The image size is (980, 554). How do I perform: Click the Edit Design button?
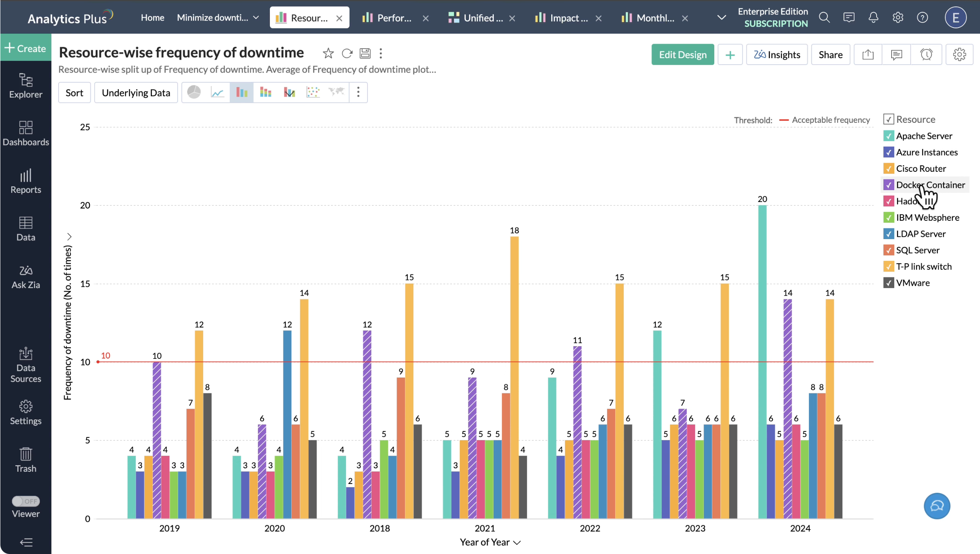coord(683,55)
